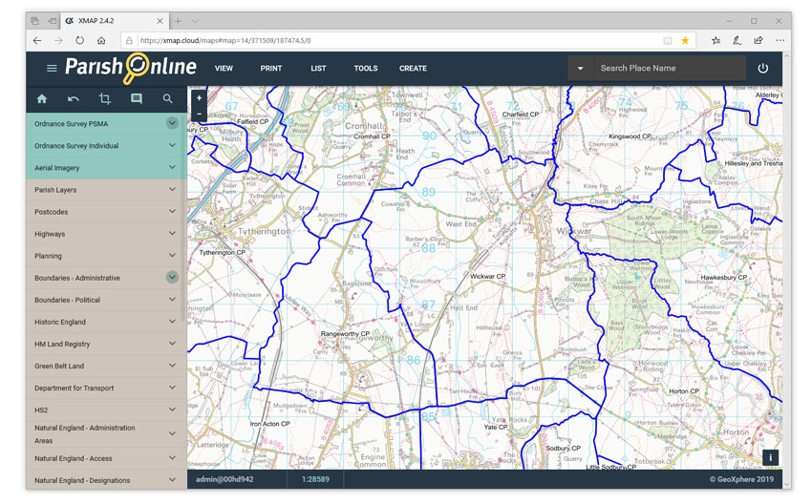Open the map info 'i' button
This screenshot has width=812, height=504.
coord(770,457)
